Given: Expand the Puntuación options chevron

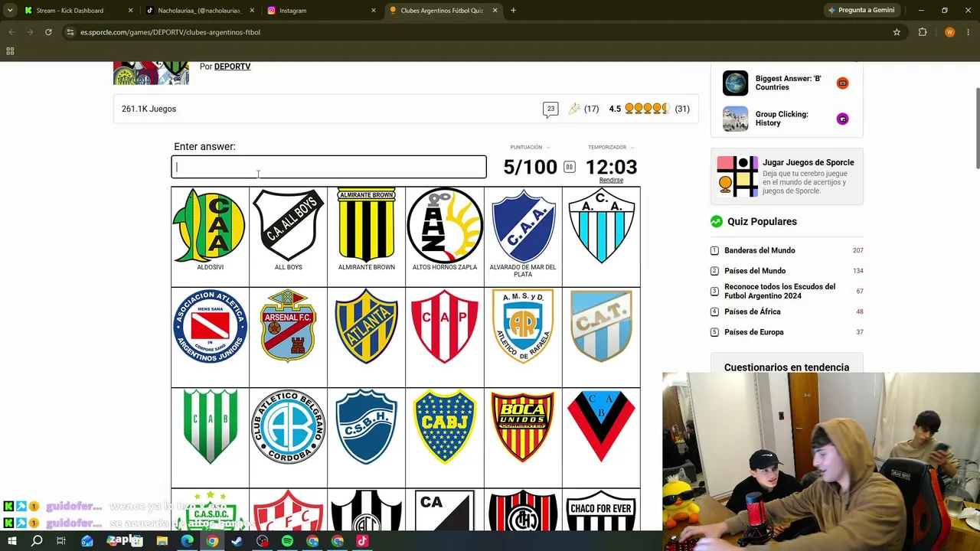Looking at the screenshot, I should point(548,148).
